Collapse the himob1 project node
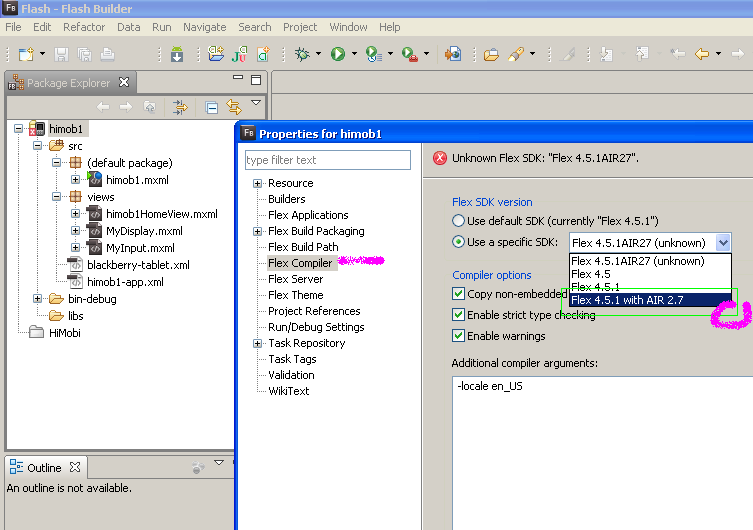The image size is (753, 530). 18,129
